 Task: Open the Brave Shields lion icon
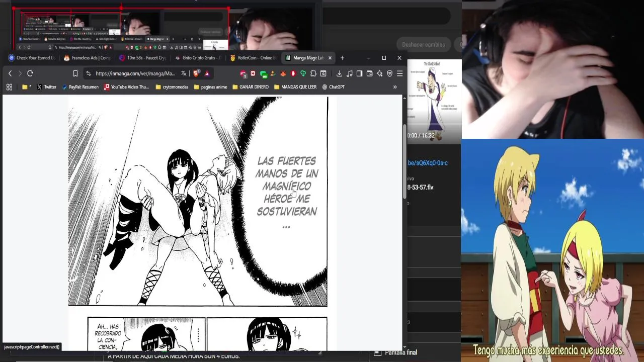click(196, 73)
